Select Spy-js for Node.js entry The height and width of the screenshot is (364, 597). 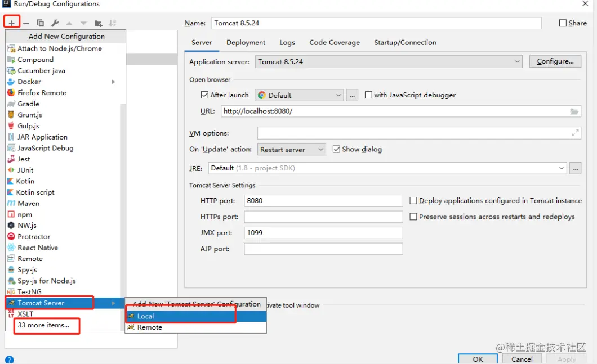pyautogui.click(x=63, y=281)
